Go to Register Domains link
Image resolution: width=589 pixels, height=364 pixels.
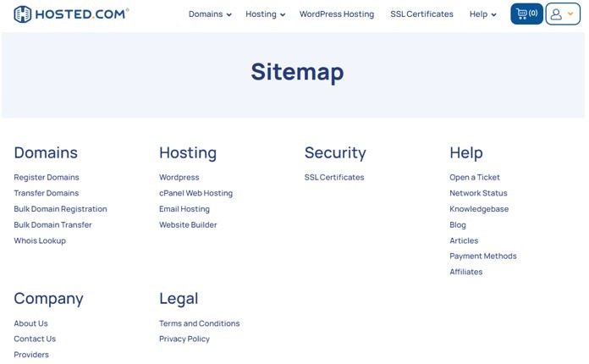[x=47, y=177]
